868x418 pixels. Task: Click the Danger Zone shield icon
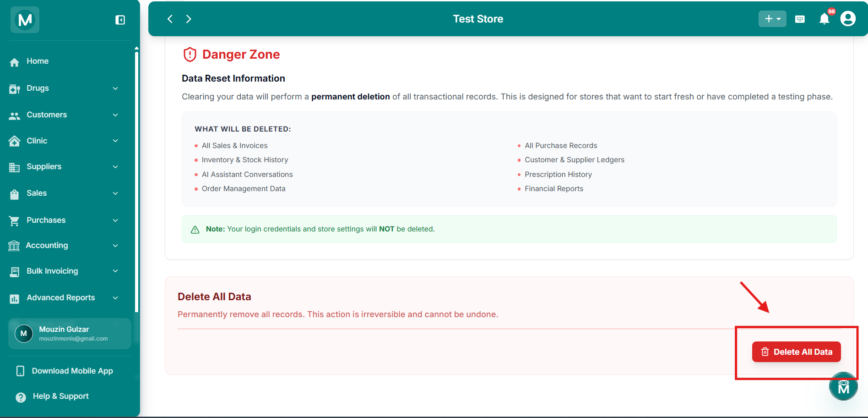click(190, 55)
